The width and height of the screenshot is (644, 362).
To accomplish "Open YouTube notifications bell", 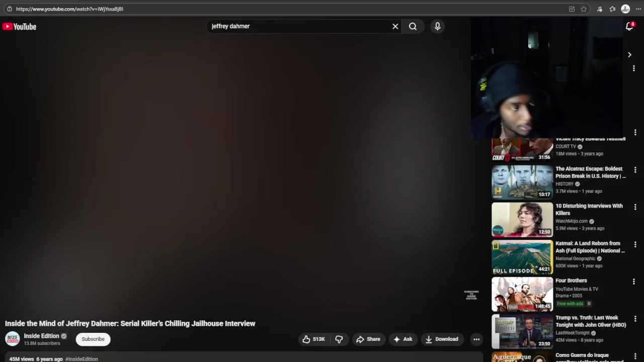I will click(629, 27).
